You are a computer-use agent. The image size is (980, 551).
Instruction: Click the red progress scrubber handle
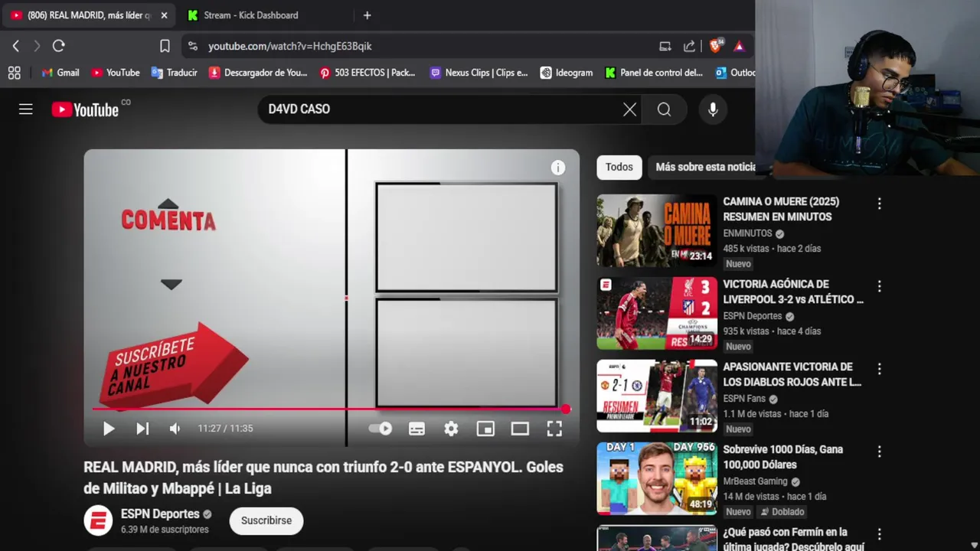pos(566,409)
